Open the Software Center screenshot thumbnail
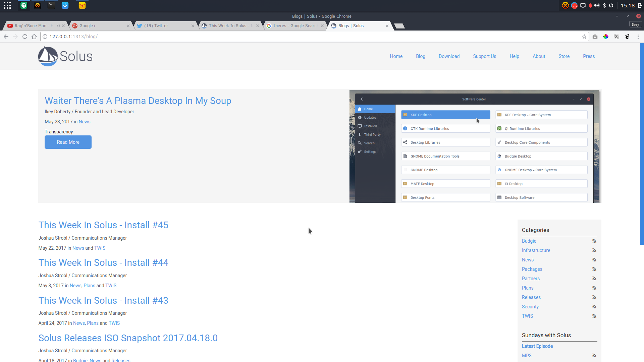This screenshot has width=644, height=362. pyautogui.click(x=475, y=146)
